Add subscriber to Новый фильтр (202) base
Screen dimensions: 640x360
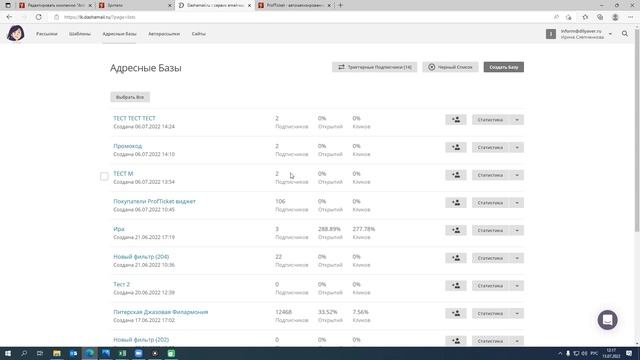pyautogui.click(x=456, y=341)
